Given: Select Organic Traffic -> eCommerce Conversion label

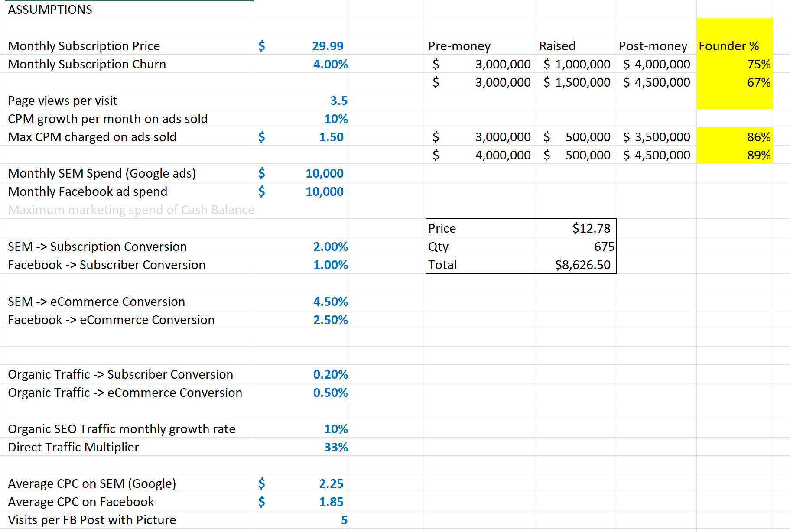Looking at the screenshot, I should [x=128, y=392].
